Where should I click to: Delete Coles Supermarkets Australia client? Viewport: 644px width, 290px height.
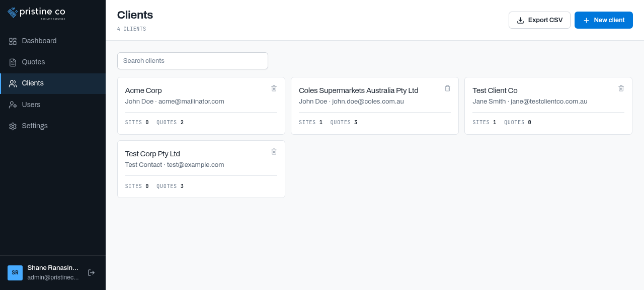(x=447, y=88)
